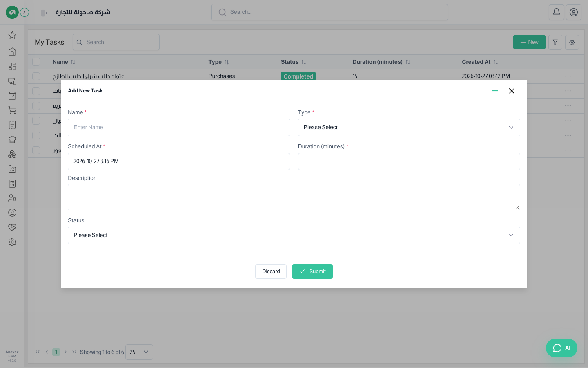Viewport: 588px width, 368px height.
Task: Focus the Duration (minutes) field
Action: pos(409,162)
